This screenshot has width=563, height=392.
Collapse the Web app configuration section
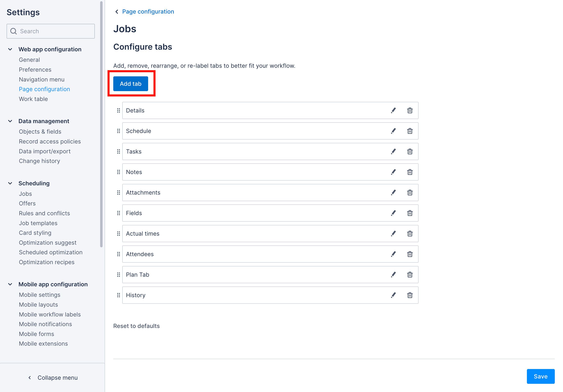pyautogui.click(x=10, y=49)
